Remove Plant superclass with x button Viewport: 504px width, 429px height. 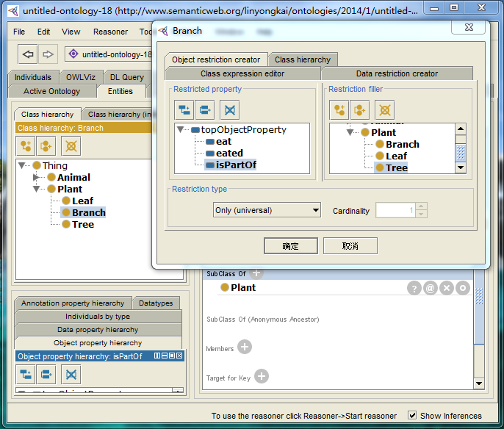[447, 288]
